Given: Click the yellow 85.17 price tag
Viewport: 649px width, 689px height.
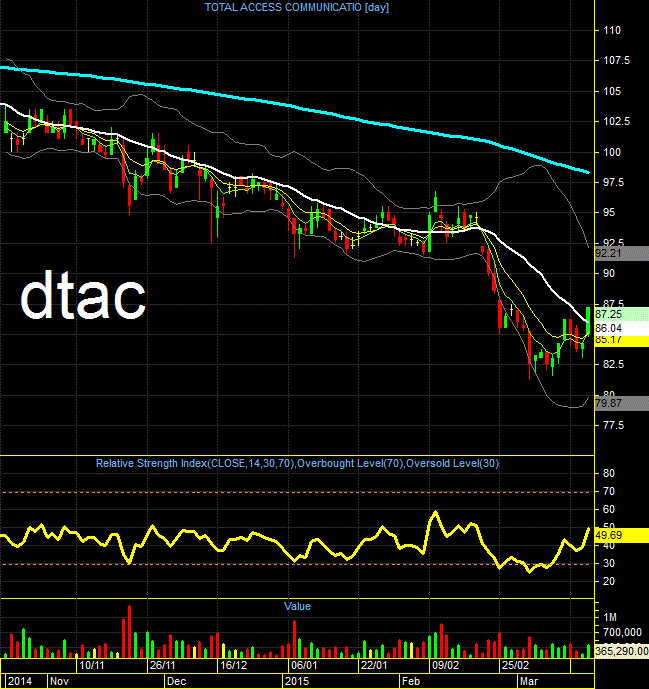Looking at the screenshot, I should pyautogui.click(x=621, y=341).
